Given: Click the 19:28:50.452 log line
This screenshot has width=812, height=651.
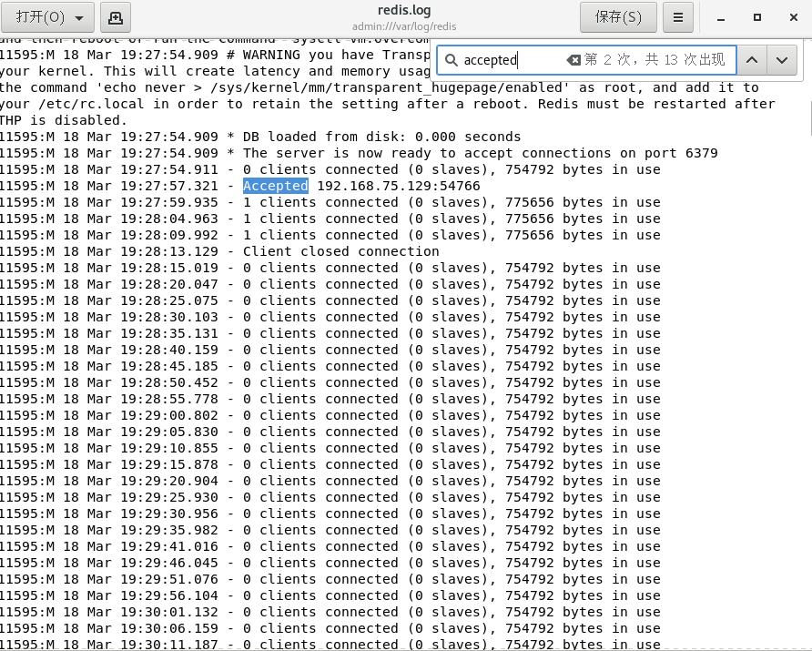Looking at the screenshot, I should (330, 382).
